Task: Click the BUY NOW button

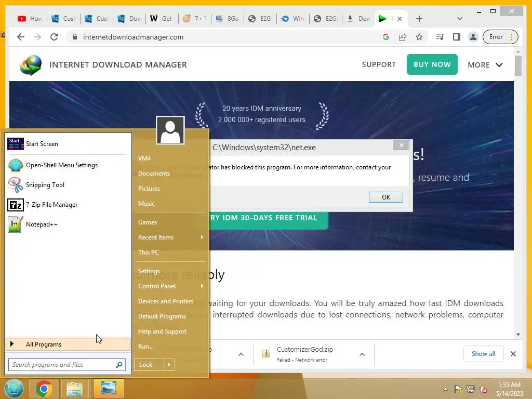Action: click(432, 64)
